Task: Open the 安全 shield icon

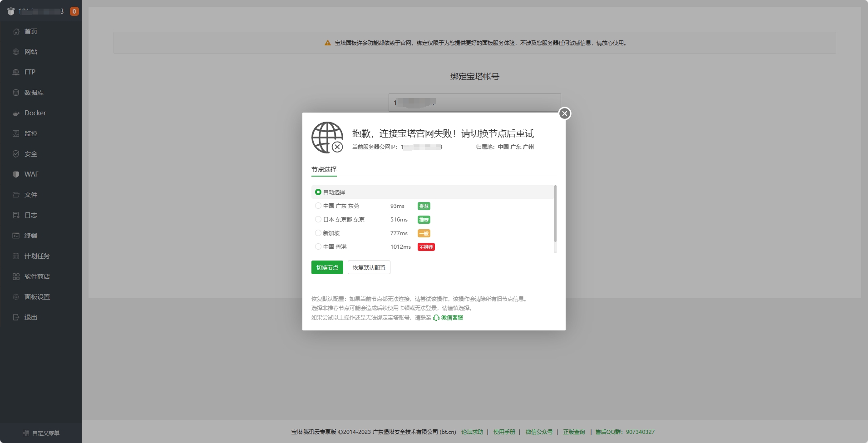Action: [16, 154]
